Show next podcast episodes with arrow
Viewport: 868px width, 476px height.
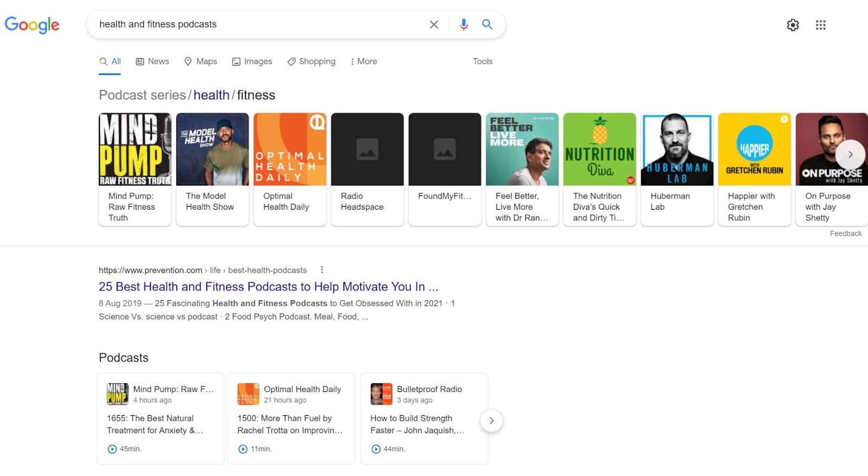coord(491,421)
